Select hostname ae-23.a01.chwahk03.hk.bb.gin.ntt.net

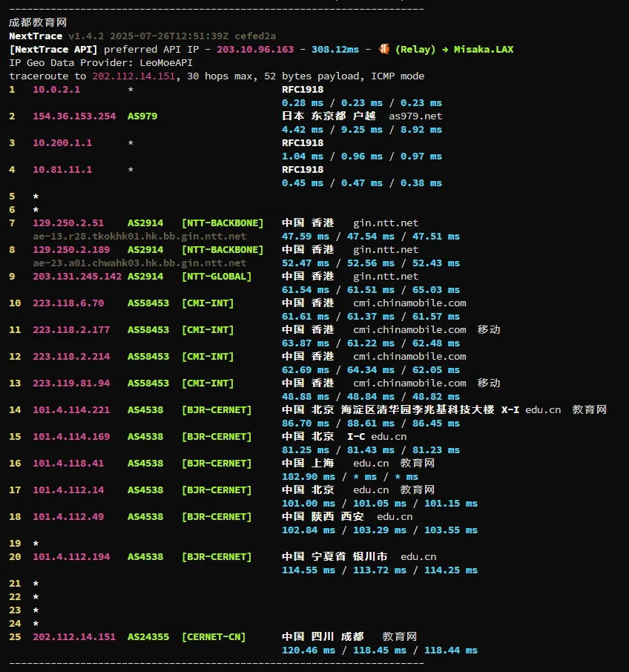click(139, 263)
